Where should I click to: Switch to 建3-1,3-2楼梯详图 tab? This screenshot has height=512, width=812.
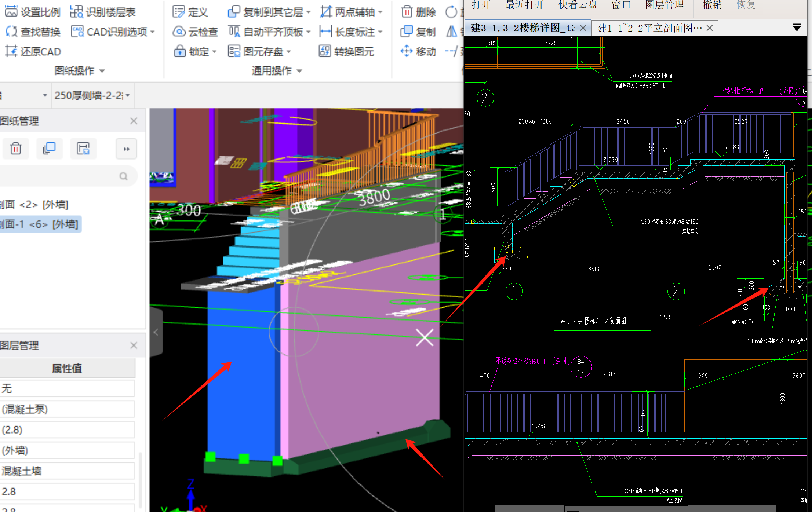pyautogui.click(x=523, y=28)
